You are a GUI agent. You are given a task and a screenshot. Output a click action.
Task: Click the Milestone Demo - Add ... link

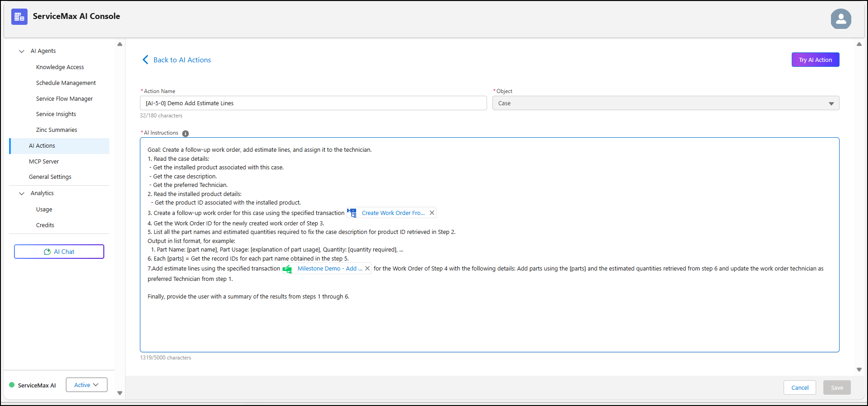click(x=330, y=268)
